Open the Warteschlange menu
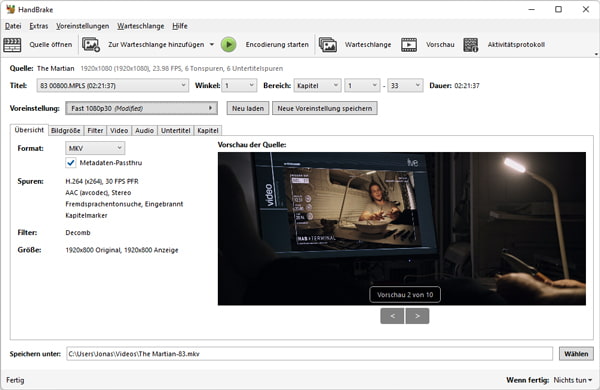This screenshot has height=390, width=600. (140, 26)
